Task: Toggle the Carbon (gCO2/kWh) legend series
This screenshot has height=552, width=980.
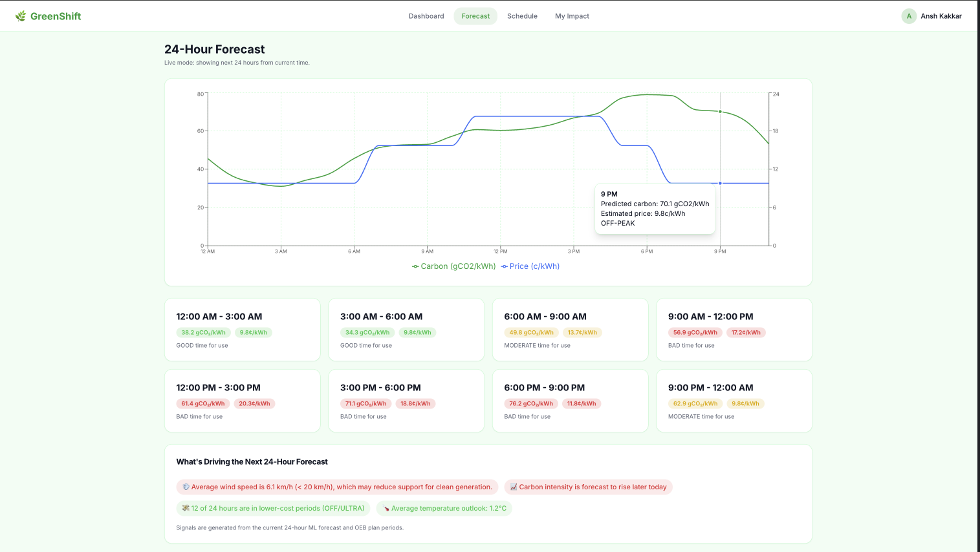Action: click(453, 266)
